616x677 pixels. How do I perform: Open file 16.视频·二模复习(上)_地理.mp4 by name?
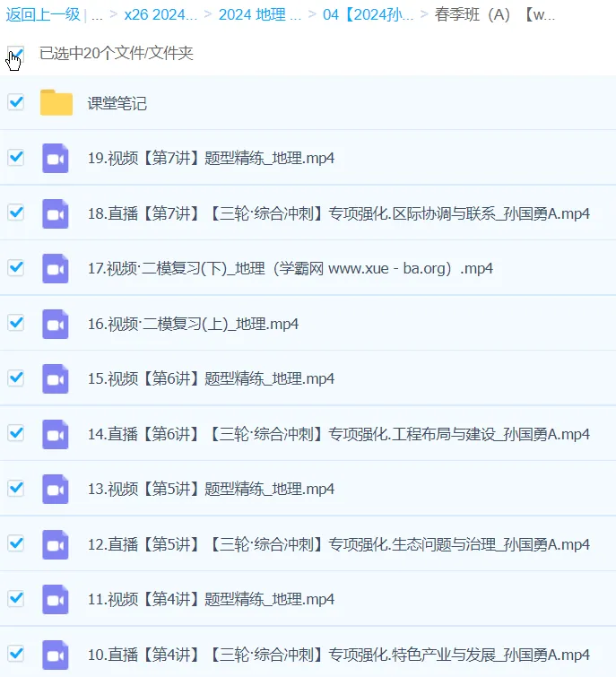pos(193,324)
